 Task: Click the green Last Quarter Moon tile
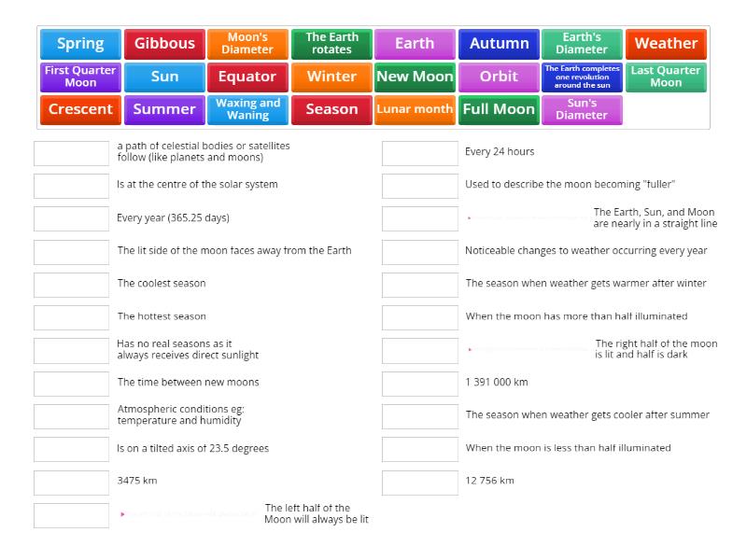pos(666,77)
